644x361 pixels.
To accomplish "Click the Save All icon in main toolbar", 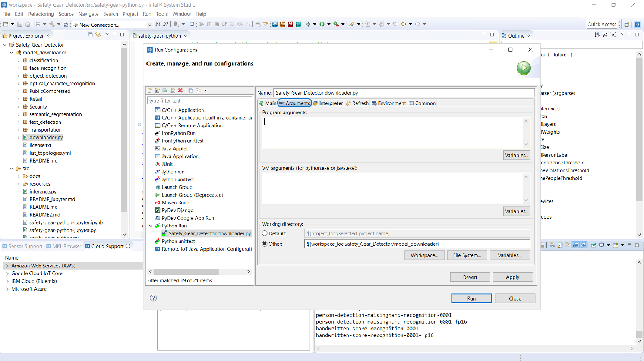I will (27, 24).
